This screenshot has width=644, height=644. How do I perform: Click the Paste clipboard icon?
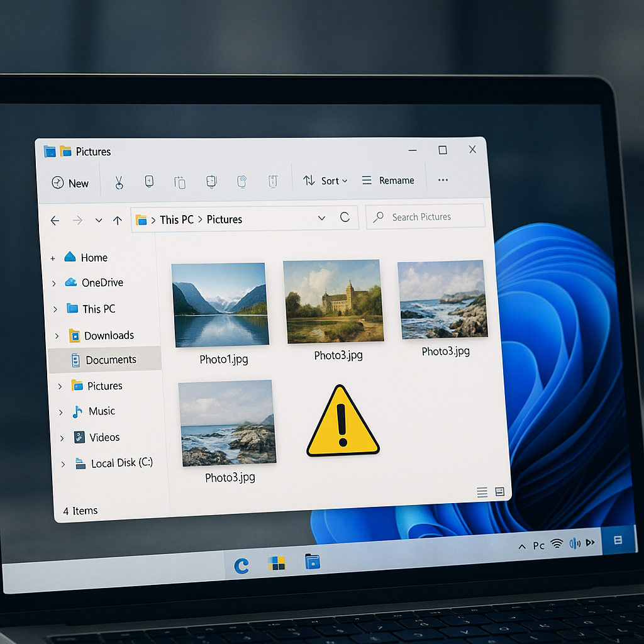pyautogui.click(x=180, y=182)
